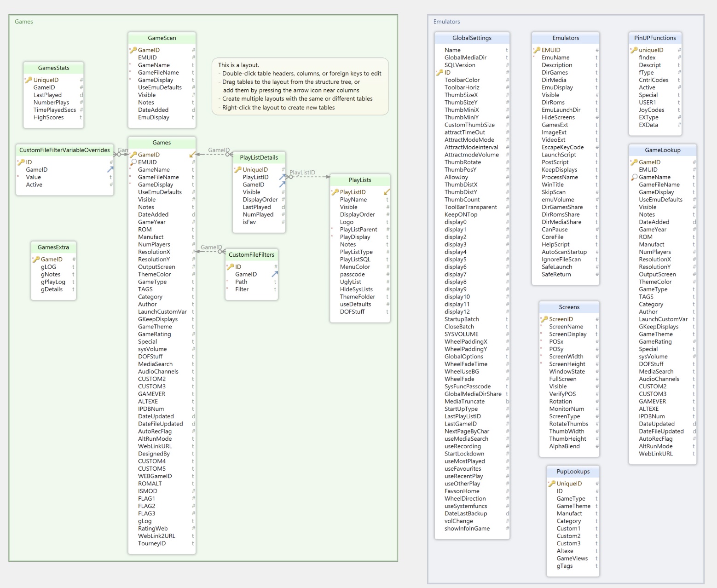Select the GlobalSettings table header
The image size is (717, 588).
(472, 38)
